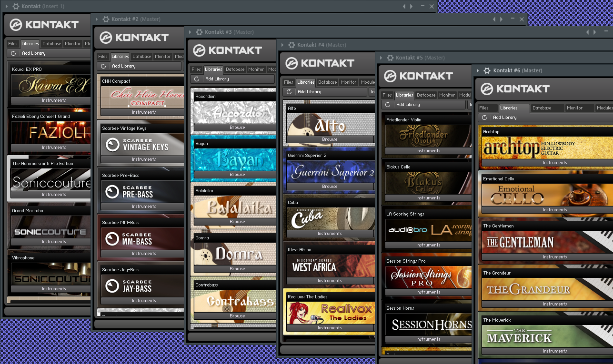Click the gear icon in Kontakt #6 title bar
Viewport: 613px width, 364px height.
coord(487,70)
